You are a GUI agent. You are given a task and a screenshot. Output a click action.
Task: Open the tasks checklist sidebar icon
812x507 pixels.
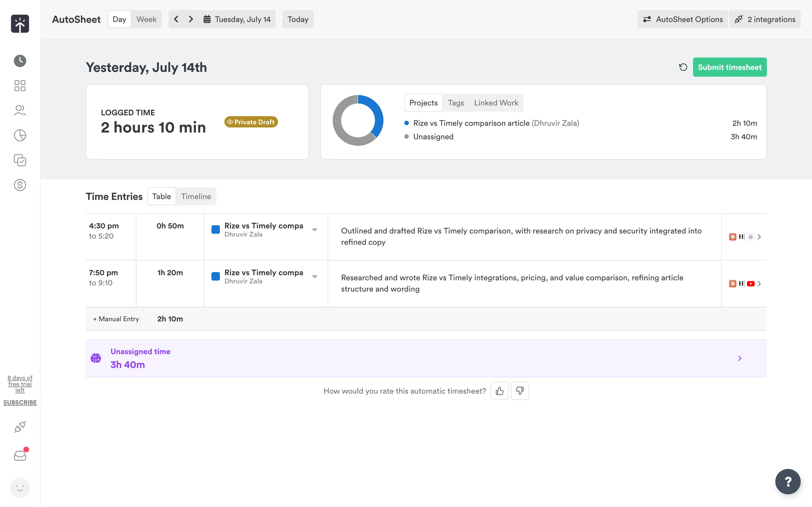(20, 160)
